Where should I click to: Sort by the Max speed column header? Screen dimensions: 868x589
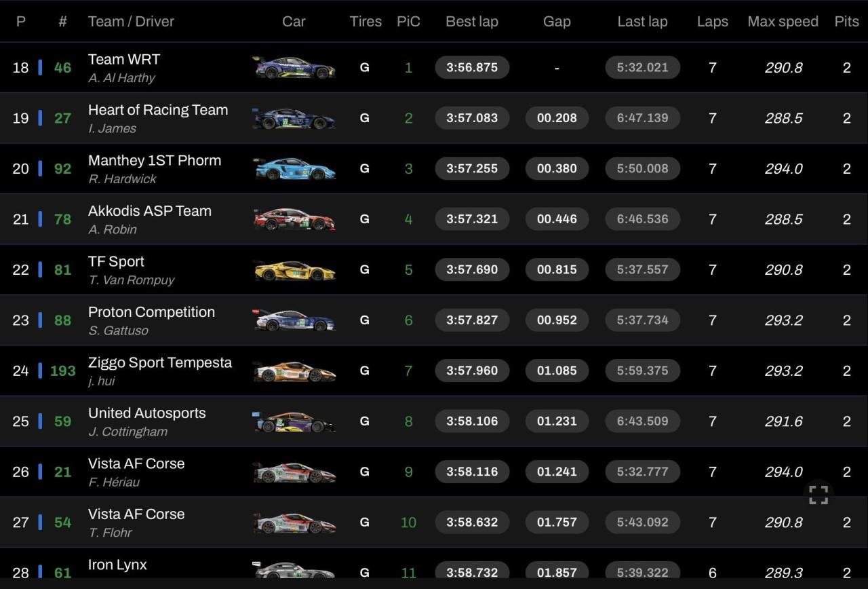pyautogui.click(x=783, y=22)
